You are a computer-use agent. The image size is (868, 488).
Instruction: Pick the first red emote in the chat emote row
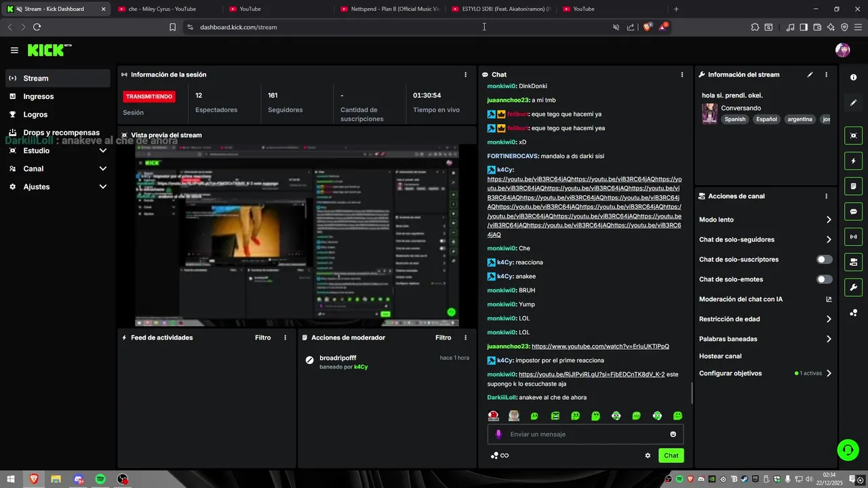(x=494, y=415)
